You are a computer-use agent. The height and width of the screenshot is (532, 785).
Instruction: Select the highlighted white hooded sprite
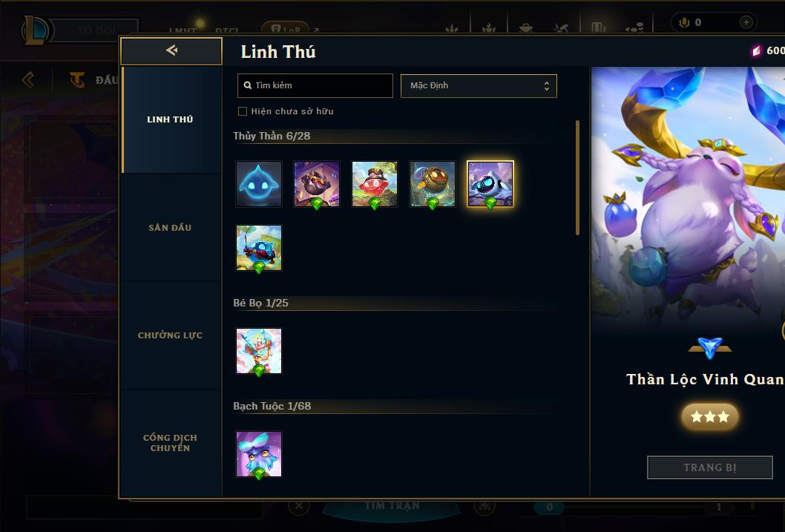click(x=490, y=184)
